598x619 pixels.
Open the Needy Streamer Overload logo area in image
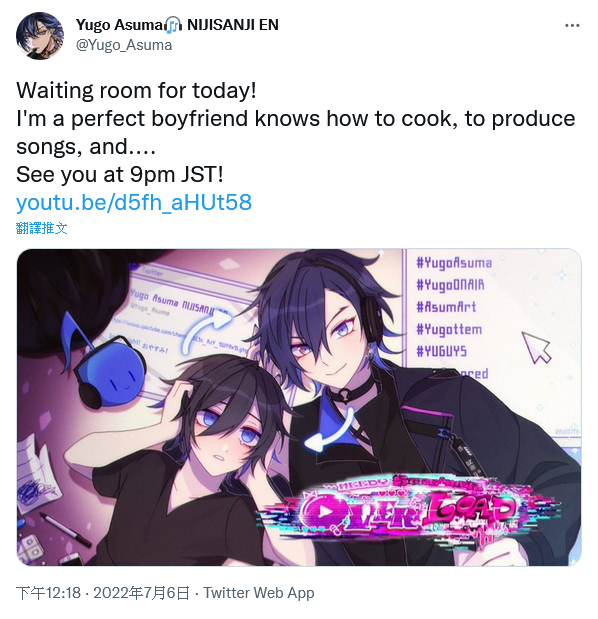[x=409, y=509]
